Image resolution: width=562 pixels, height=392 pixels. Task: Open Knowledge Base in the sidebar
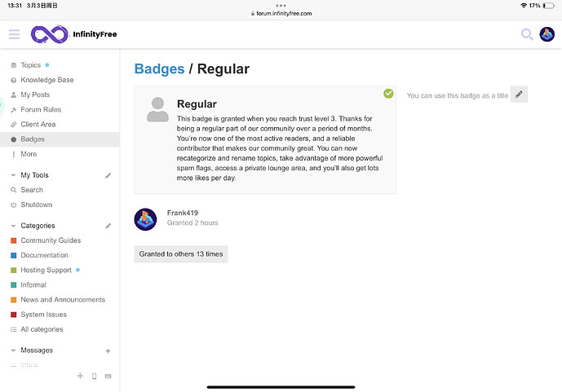point(46,80)
